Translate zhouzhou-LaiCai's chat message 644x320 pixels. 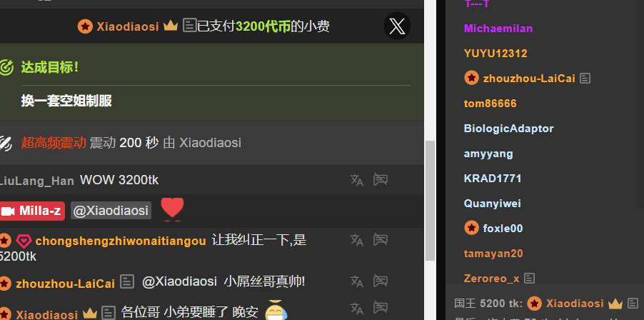click(x=356, y=281)
